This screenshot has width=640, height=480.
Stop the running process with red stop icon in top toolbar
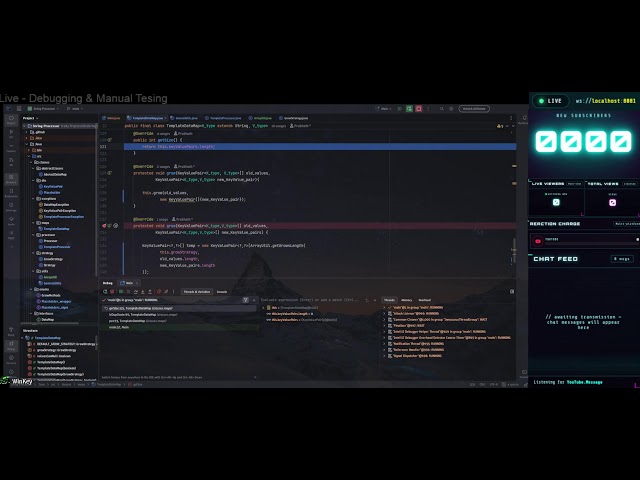tap(418, 109)
